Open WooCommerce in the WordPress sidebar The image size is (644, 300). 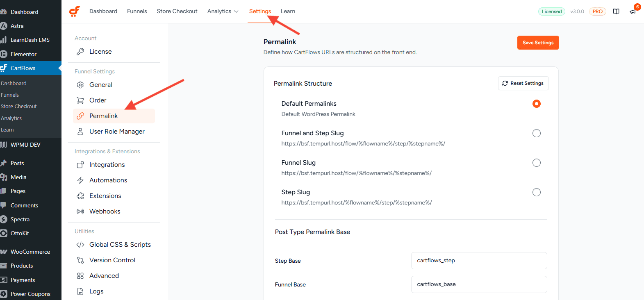(30, 252)
